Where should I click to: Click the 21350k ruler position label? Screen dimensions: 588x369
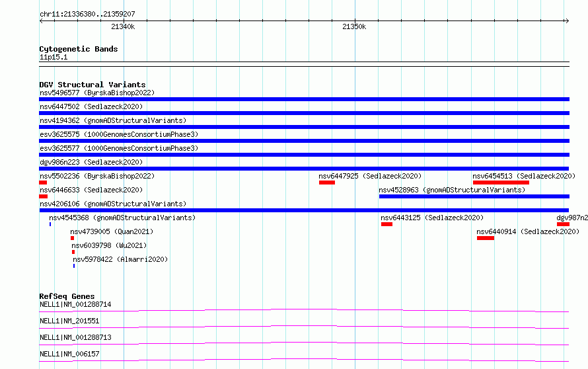(x=354, y=26)
